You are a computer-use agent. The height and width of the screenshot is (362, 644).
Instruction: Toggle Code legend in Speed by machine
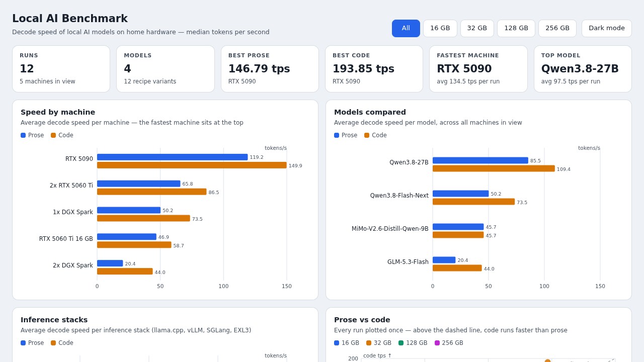click(62, 135)
